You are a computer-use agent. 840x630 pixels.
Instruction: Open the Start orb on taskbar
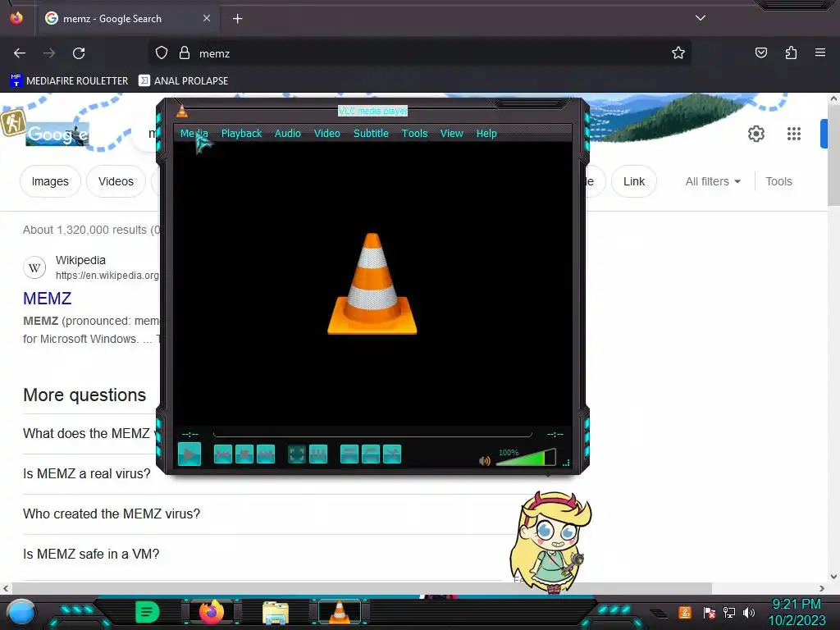click(21, 612)
